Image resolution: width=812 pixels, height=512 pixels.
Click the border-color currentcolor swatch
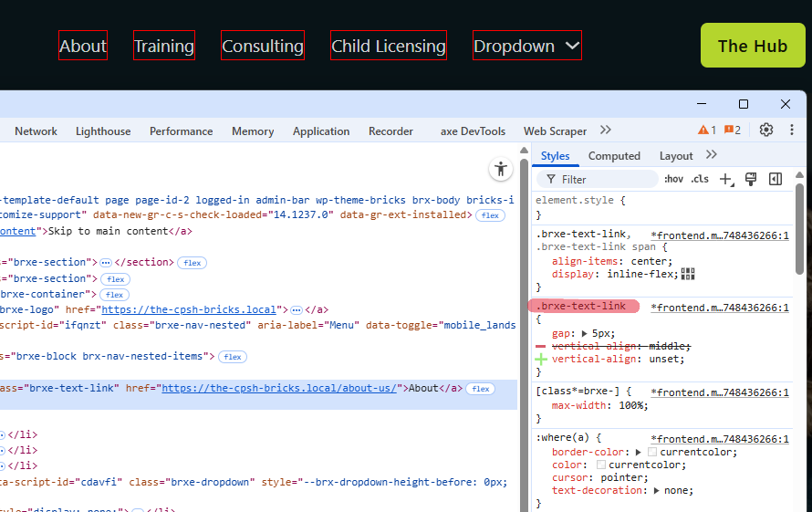pos(652,452)
